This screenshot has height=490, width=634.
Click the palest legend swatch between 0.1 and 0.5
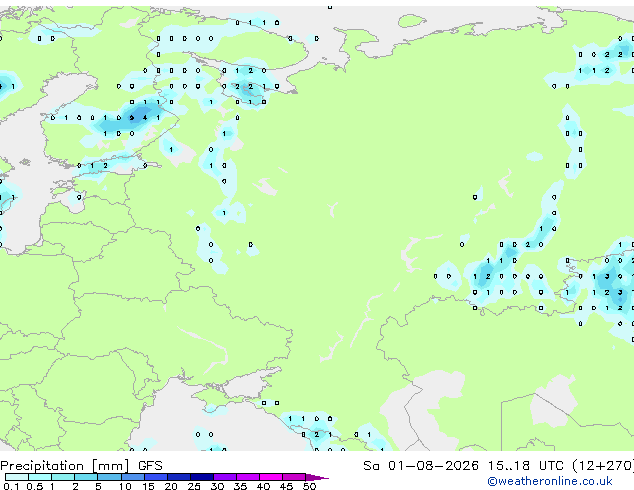click(17, 477)
